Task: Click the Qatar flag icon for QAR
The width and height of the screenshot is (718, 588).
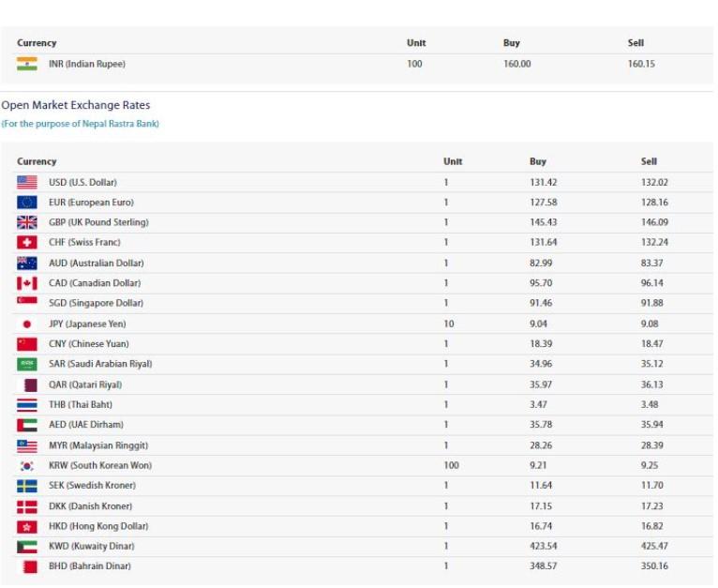Action: [x=29, y=384]
